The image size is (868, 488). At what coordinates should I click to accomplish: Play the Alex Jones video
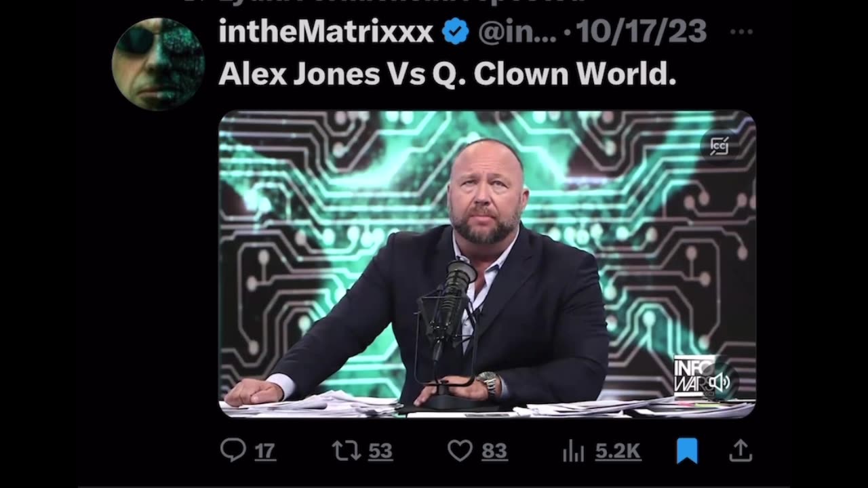coord(487,263)
